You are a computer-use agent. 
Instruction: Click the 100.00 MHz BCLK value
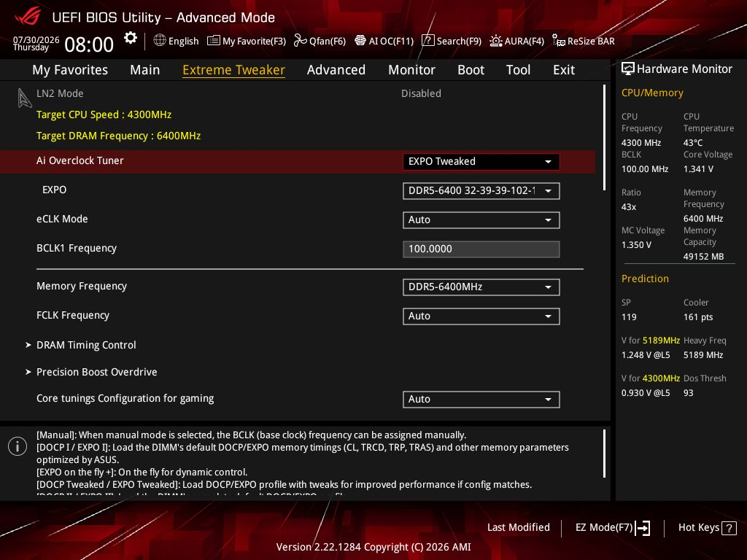pos(645,169)
